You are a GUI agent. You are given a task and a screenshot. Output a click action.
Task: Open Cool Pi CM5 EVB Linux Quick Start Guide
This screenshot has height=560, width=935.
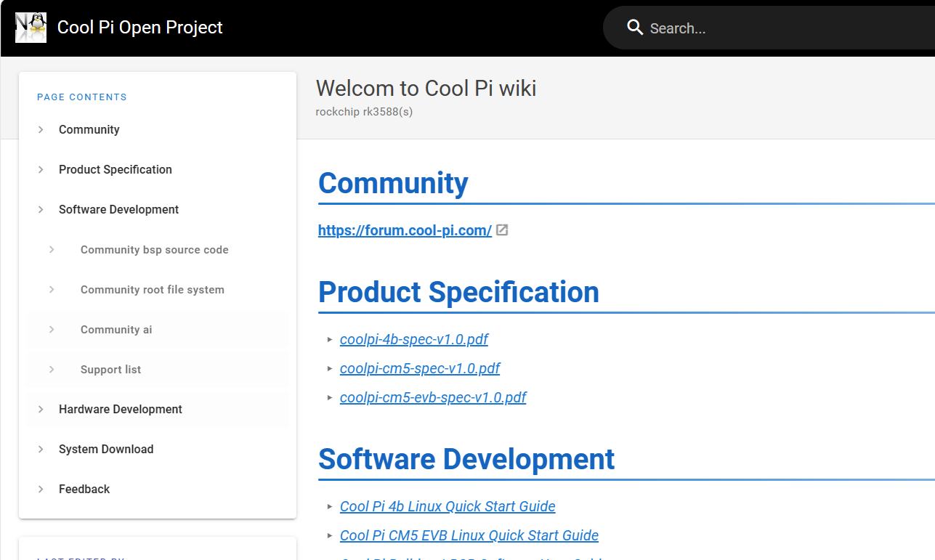coord(469,535)
